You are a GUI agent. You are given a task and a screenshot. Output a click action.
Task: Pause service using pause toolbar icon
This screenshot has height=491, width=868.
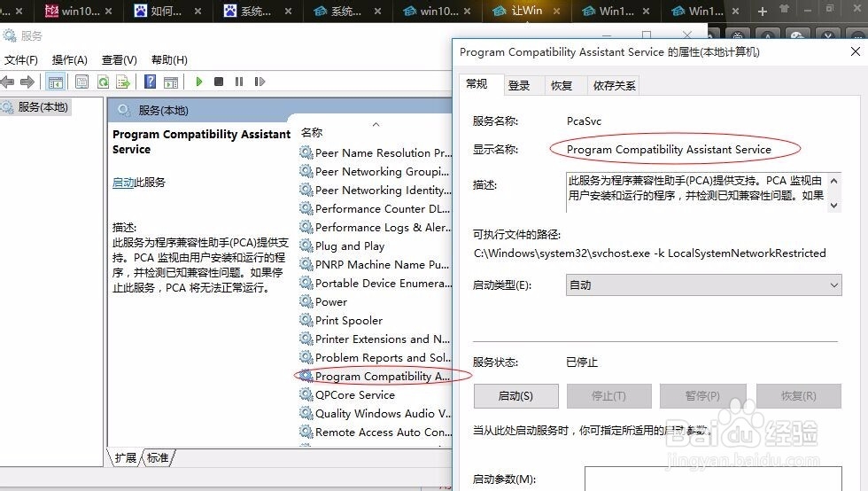[239, 82]
